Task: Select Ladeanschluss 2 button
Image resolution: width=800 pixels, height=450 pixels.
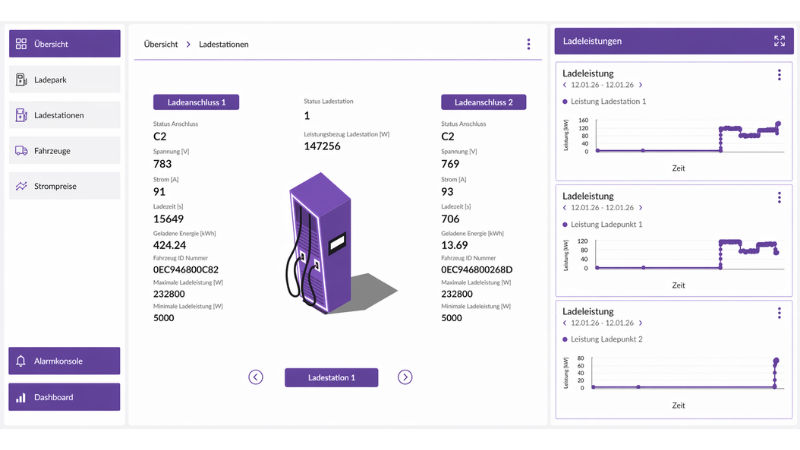Action: click(x=483, y=102)
